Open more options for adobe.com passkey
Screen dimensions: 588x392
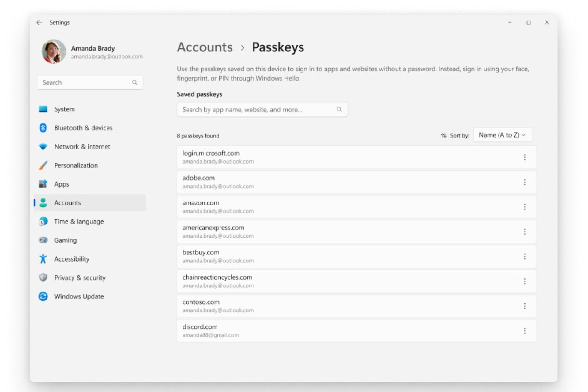pos(525,182)
